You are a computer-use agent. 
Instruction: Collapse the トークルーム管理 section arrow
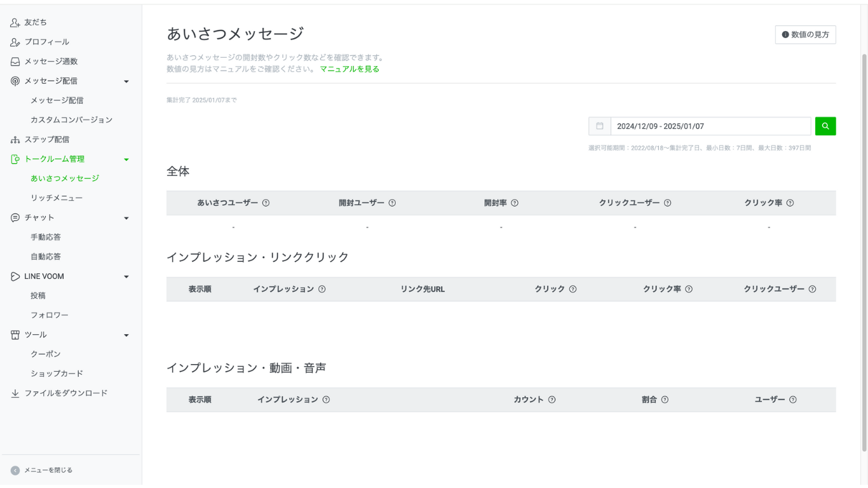(126, 159)
